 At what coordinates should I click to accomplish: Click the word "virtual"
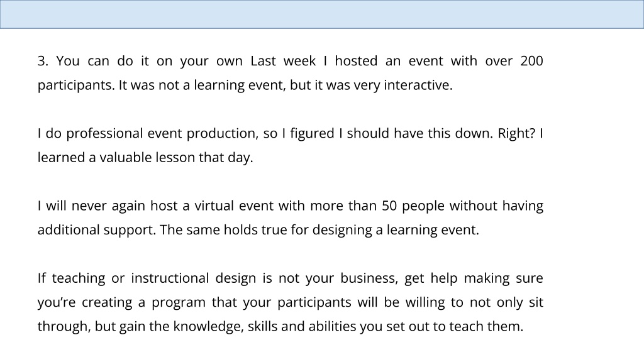click(x=214, y=206)
